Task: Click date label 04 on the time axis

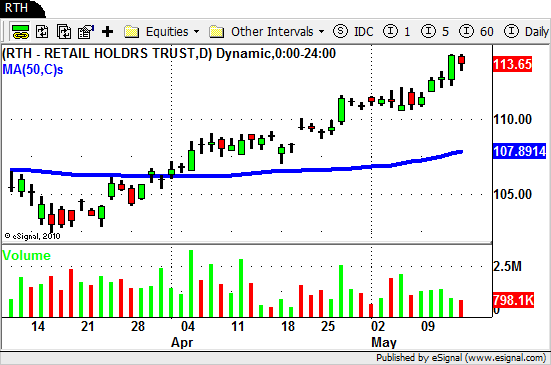Action: click(188, 326)
